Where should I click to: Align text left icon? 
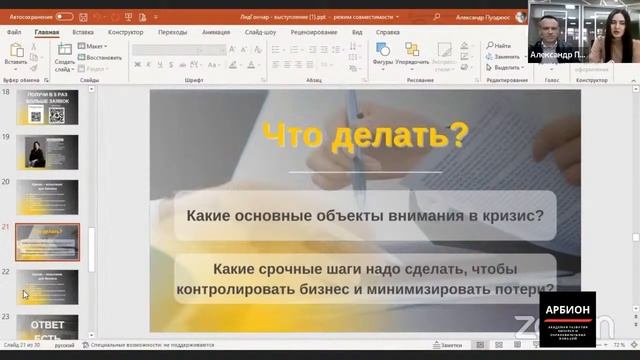(276, 65)
